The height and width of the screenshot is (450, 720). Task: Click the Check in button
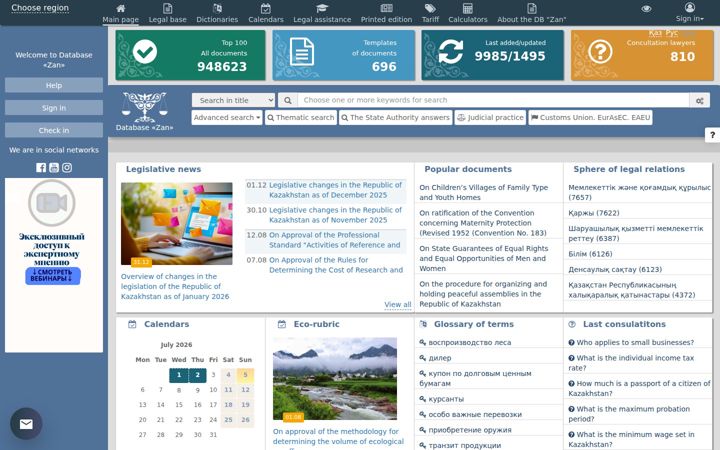point(54,130)
